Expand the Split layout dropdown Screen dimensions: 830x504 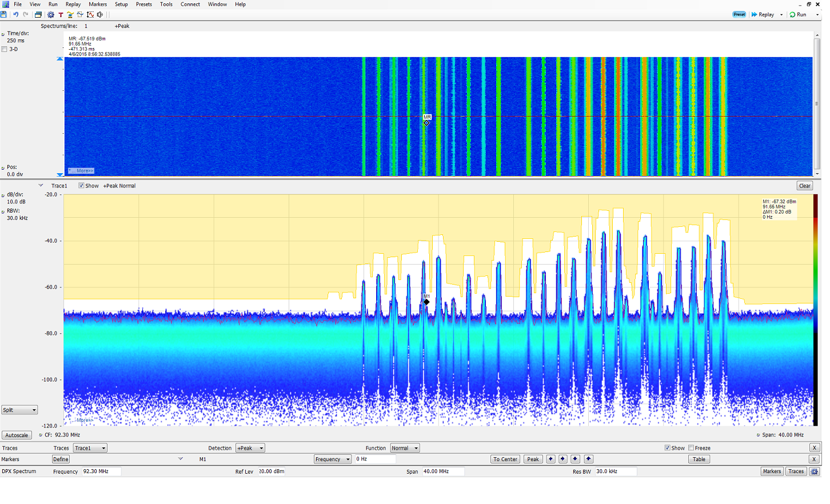pos(19,410)
